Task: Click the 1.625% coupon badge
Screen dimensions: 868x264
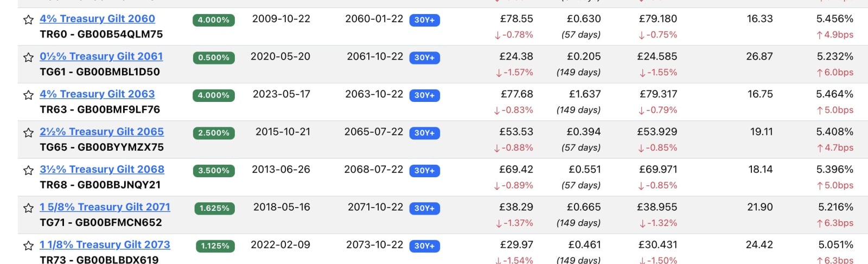Action: [214, 208]
